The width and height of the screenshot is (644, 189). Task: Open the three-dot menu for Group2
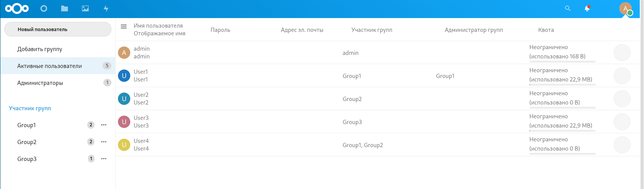point(104,142)
